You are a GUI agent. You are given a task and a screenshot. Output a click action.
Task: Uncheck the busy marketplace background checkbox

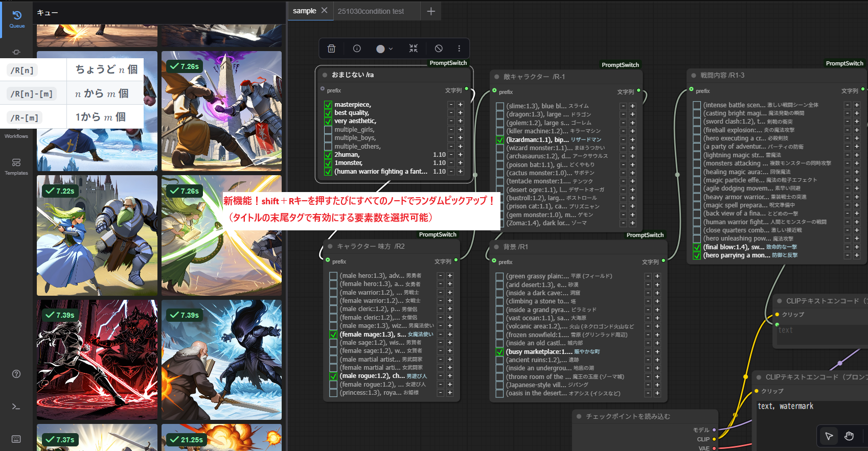click(500, 352)
